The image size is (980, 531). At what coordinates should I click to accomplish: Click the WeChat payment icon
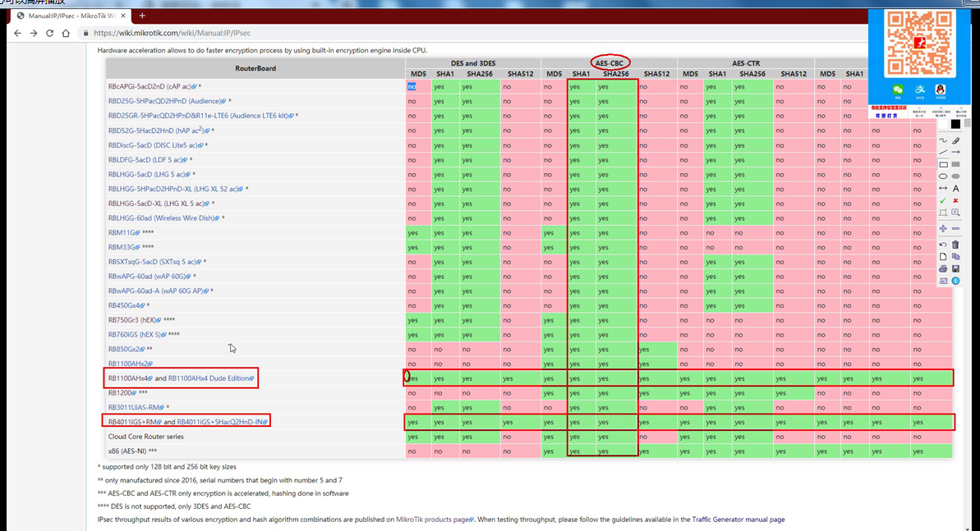click(x=898, y=90)
